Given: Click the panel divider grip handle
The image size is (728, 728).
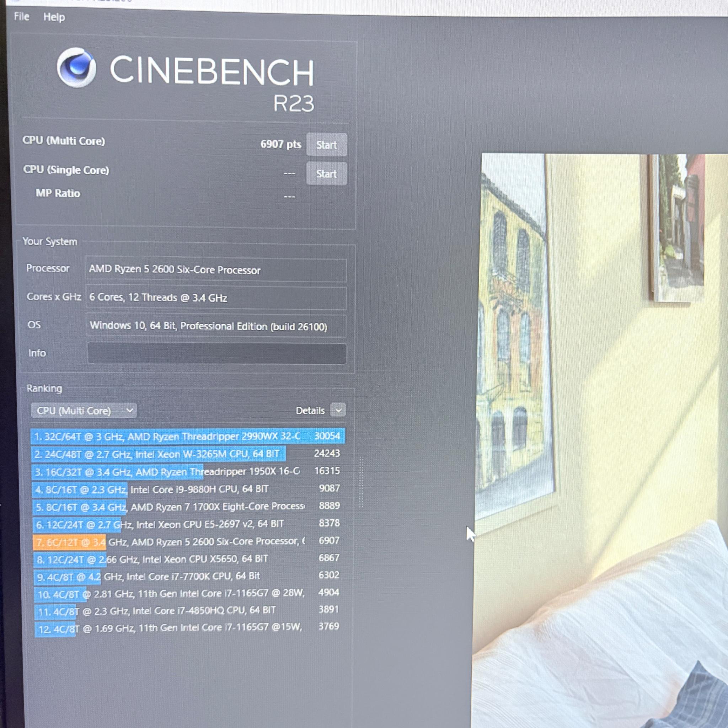Looking at the screenshot, I should 362,482.
